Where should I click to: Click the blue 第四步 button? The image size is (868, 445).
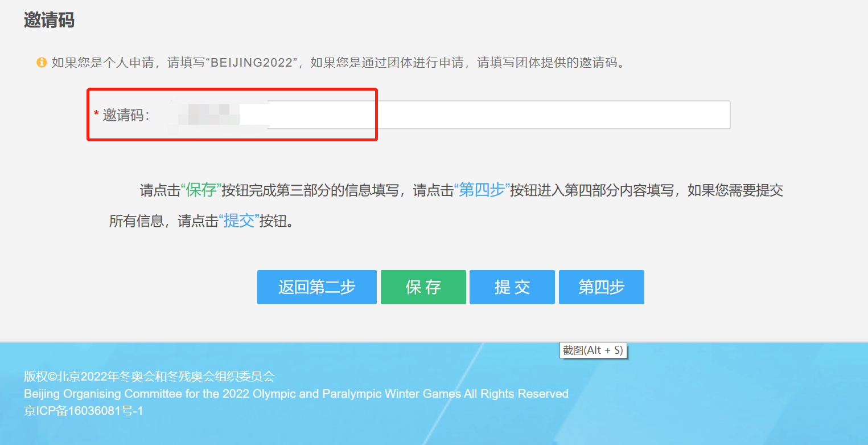(602, 287)
